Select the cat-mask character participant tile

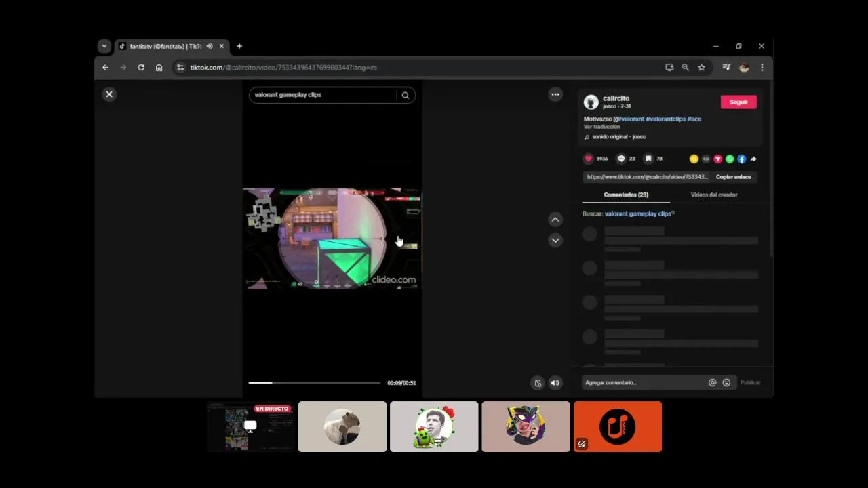point(526,426)
